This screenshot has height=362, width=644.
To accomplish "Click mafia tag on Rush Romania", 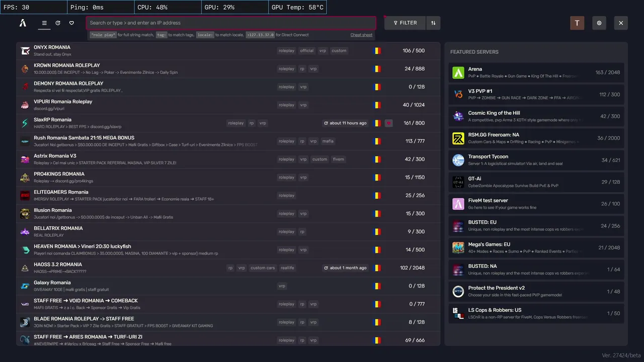I will coord(328,141).
